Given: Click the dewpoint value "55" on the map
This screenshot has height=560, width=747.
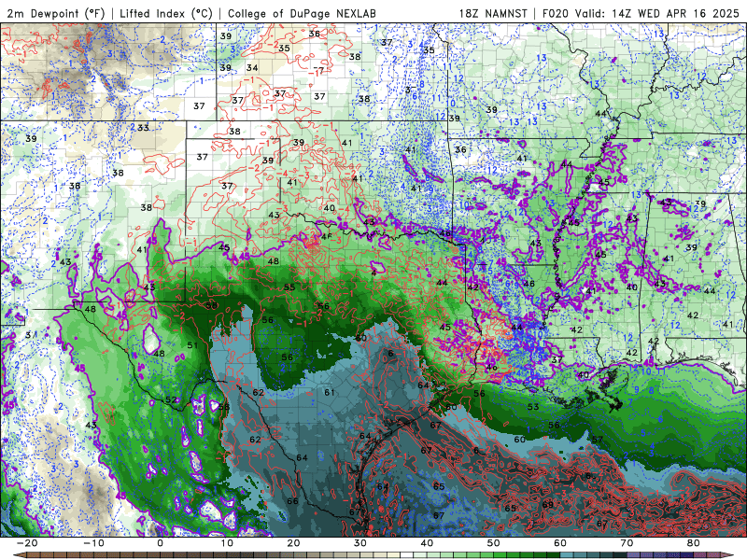Looking at the screenshot, I should coord(289,287).
